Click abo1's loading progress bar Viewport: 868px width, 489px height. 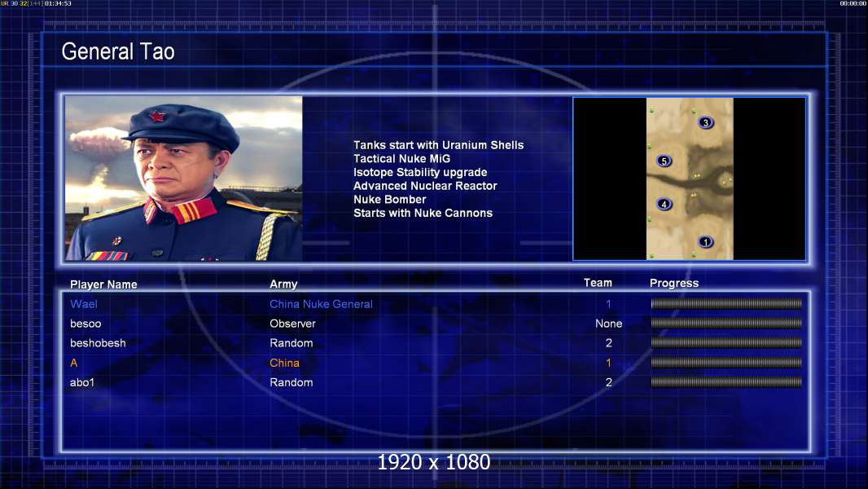[726, 381]
